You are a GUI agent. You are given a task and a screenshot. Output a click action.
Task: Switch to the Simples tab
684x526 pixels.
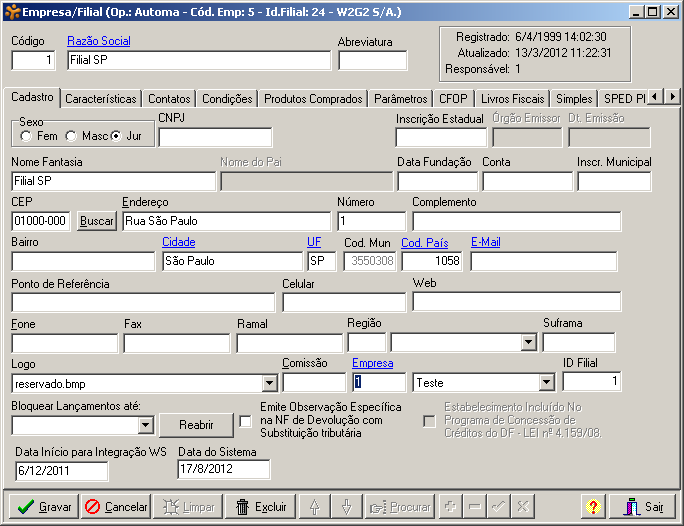574,99
